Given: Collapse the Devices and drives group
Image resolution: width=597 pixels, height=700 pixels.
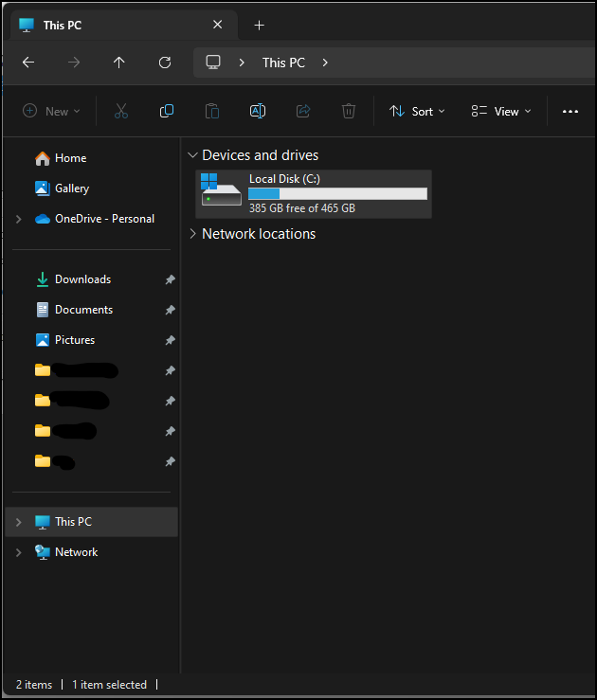Looking at the screenshot, I should coord(192,155).
